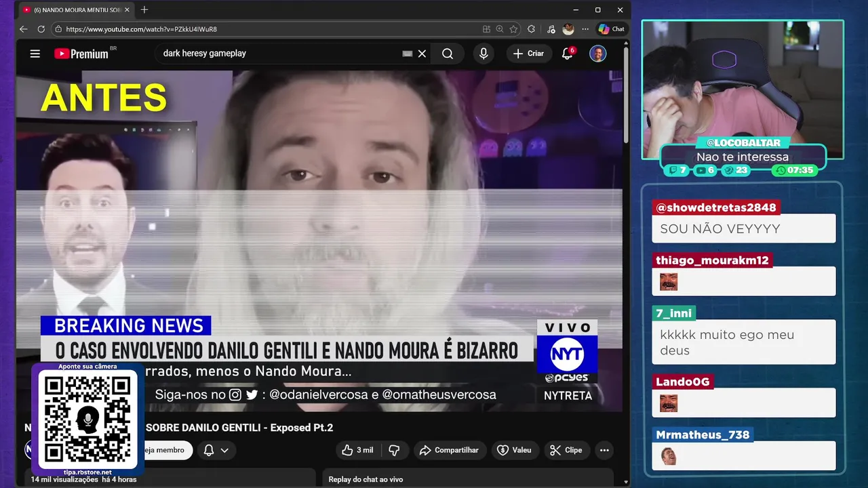Create a Clipe from the video
868x488 pixels.
[566, 450]
